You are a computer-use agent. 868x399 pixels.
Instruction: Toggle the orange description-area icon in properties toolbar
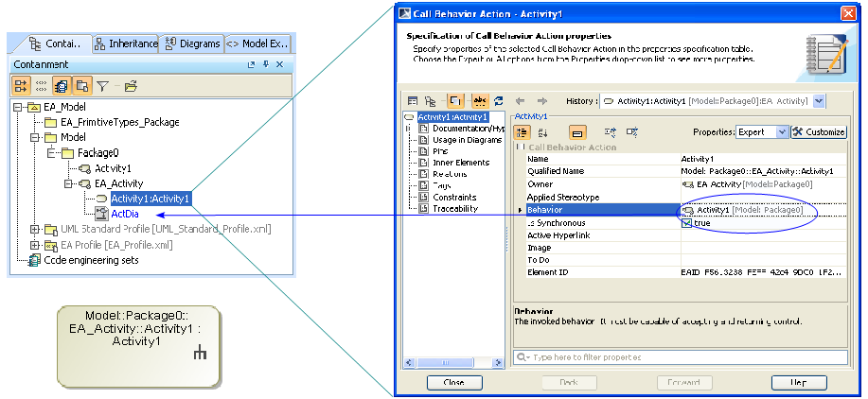coord(576,132)
